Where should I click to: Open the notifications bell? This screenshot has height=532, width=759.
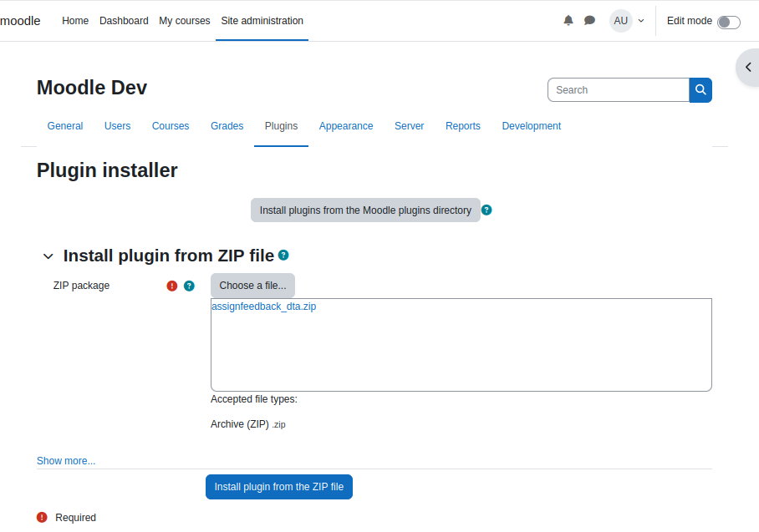[568, 20]
